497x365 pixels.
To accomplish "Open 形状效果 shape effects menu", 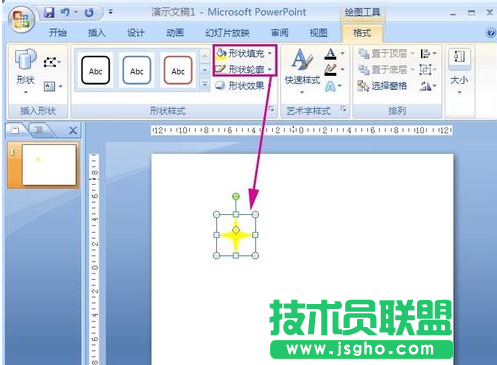I will pos(241,86).
